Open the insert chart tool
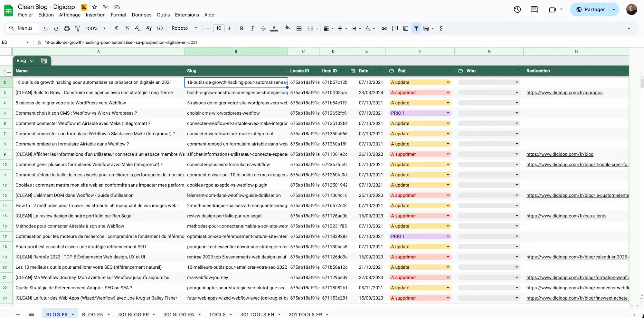 [406, 28]
